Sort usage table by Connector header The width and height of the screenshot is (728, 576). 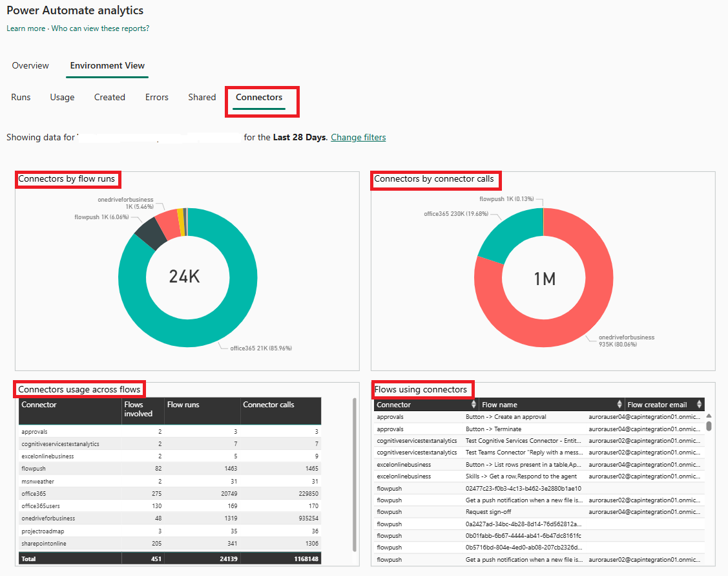(39, 405)
